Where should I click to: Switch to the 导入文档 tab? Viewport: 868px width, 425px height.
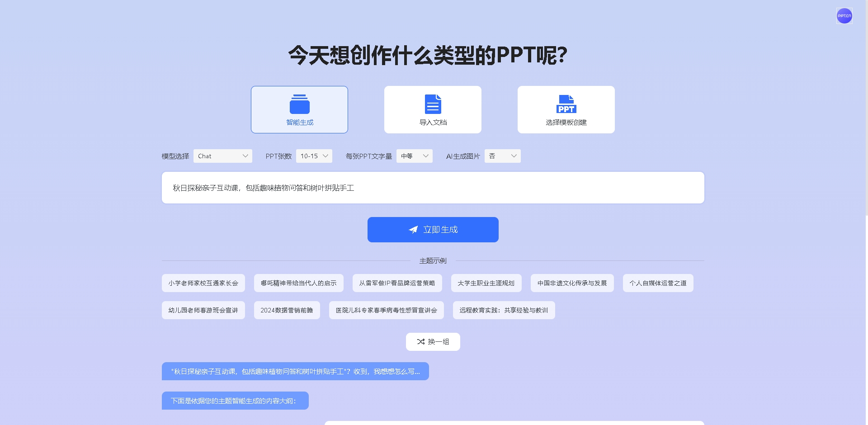tap(433, 110)
